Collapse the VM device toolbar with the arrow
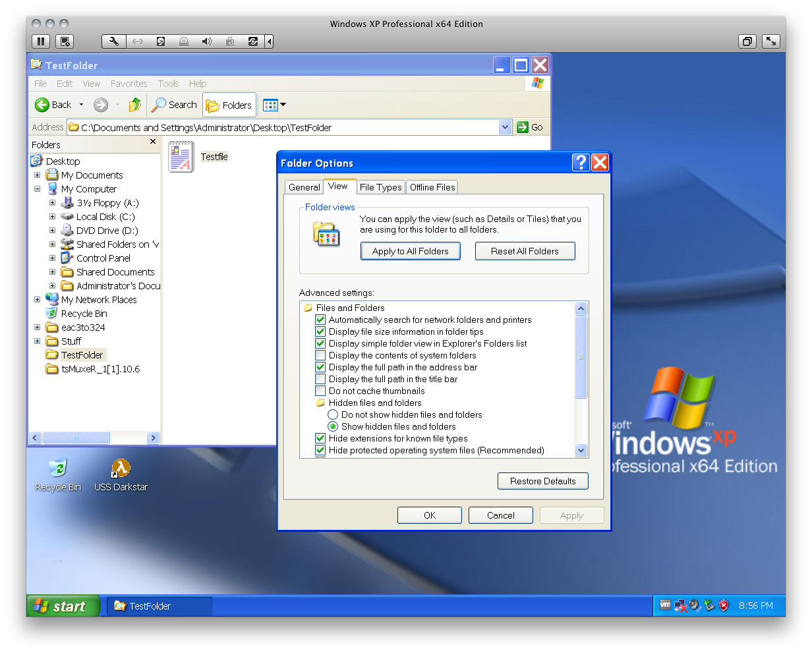Viewport: 812px width, 653px height. click(269, 42)
